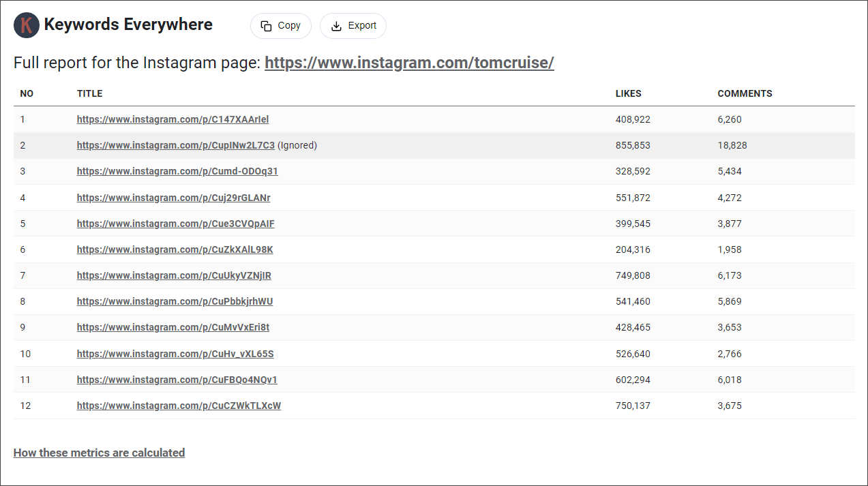Open post link CupINw2L7C3
Viewport: 868px width, 486px height.
coord(176,145)
